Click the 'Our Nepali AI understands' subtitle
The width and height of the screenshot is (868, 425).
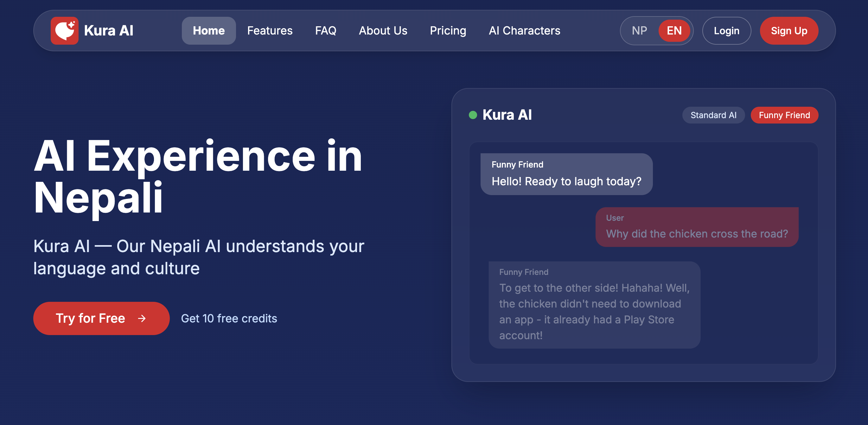coord(198,257)
